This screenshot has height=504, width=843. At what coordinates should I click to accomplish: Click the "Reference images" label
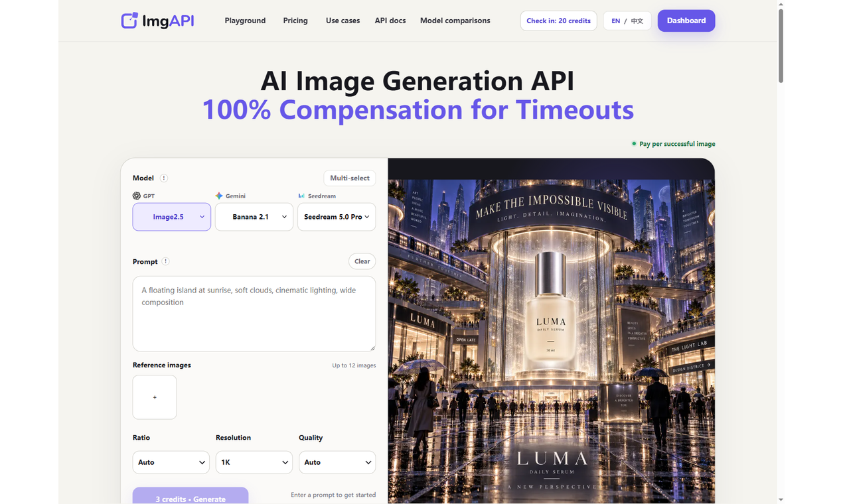click(162, 365)
